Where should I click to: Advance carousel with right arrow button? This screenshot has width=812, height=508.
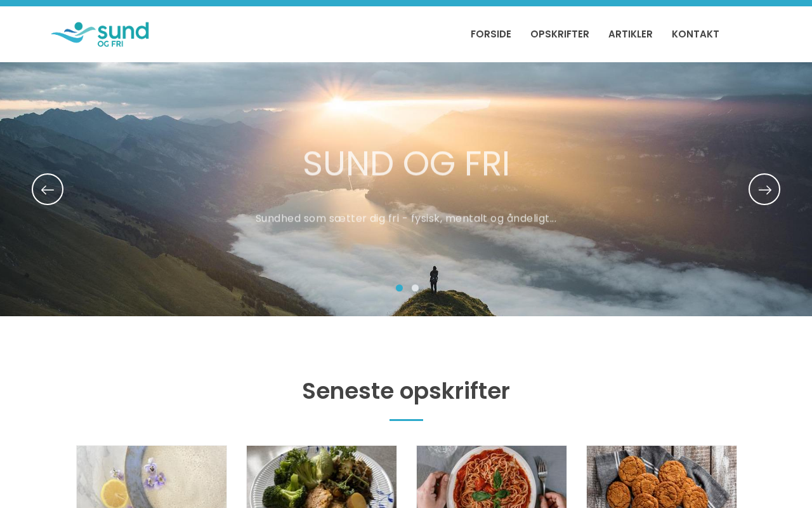(764, 189)
